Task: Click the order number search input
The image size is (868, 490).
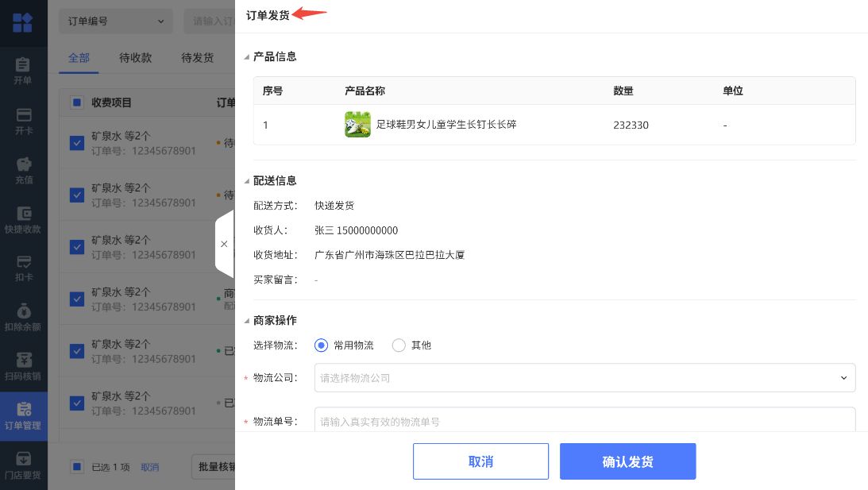Action: (210, 21)
